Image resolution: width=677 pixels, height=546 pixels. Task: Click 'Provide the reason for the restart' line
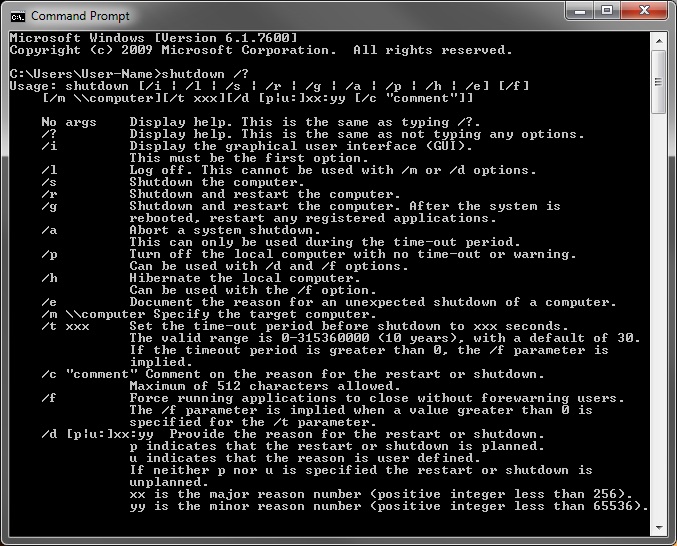pyautogui.click(x=357, y=434)
